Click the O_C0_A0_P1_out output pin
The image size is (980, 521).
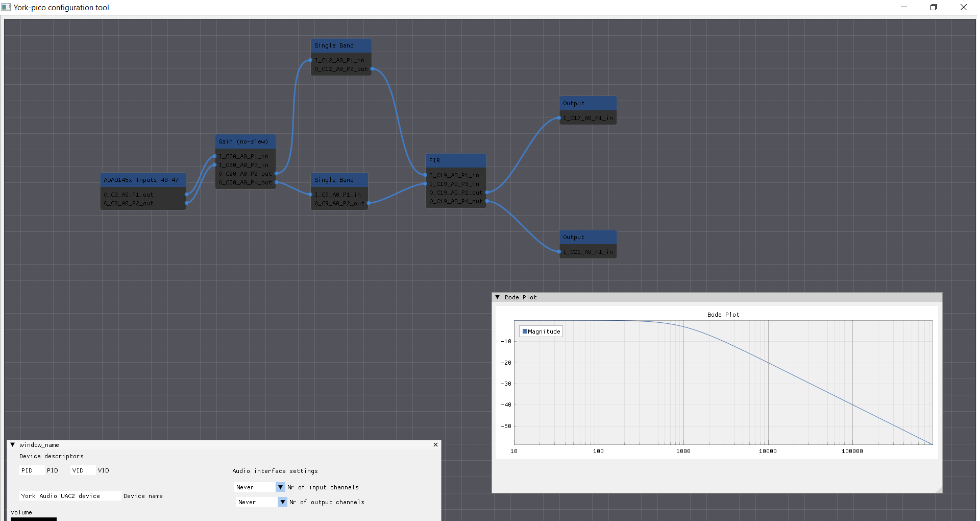point(186,195)
